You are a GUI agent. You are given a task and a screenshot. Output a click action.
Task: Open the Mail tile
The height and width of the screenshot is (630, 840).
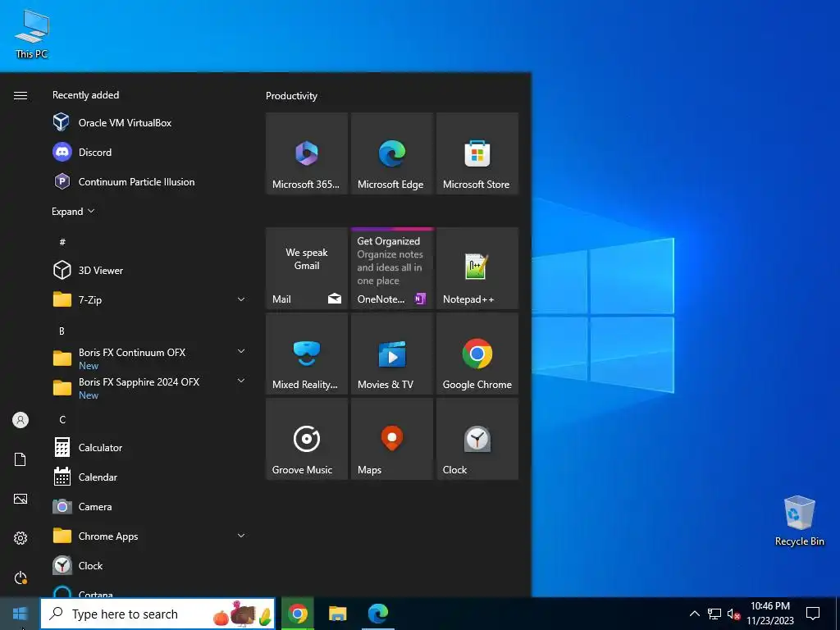[307, 268]
